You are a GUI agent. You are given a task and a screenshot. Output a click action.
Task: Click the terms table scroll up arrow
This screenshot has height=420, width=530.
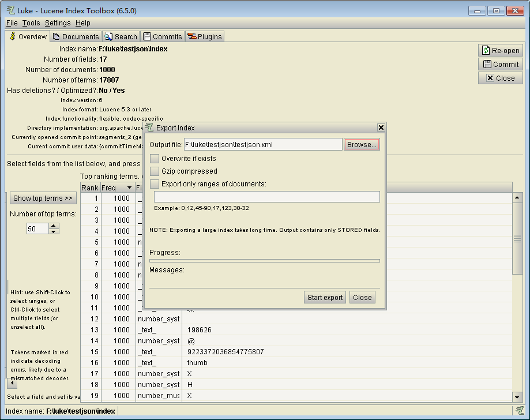pos(517,197)
